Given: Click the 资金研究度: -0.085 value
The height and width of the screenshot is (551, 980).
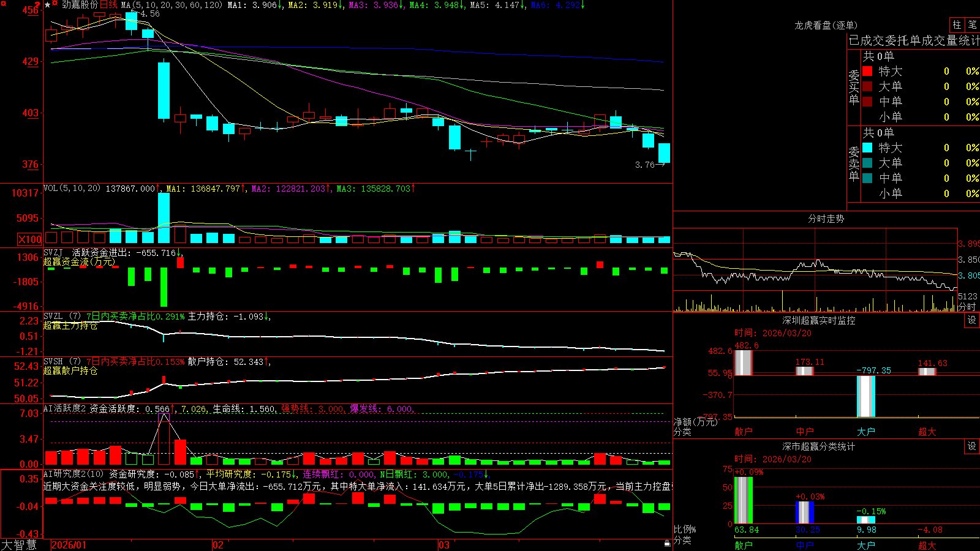Looking at the screenshot, I should [x=151, y=474].
